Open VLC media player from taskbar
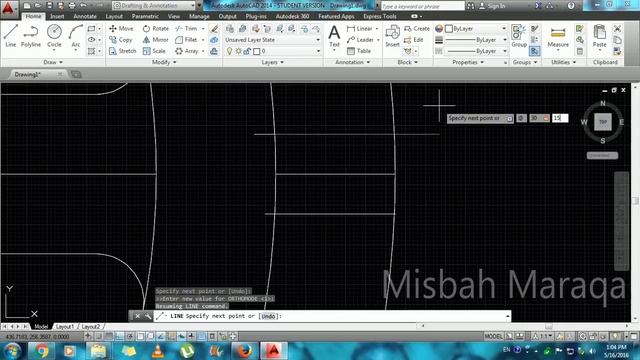The width and height of the screenshot is (640, 360). tap(158, 351)
